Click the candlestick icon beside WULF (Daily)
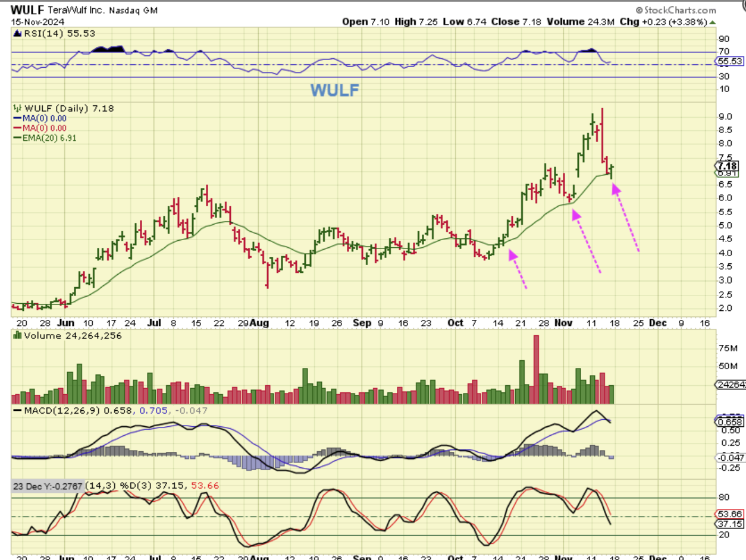This screenshot has height=560, width=746. point(17,108)
